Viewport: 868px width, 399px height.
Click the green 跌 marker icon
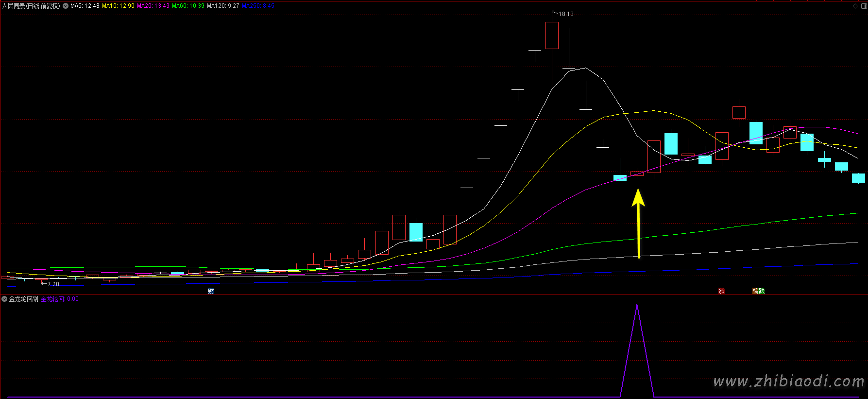click(x=762, y=291)
